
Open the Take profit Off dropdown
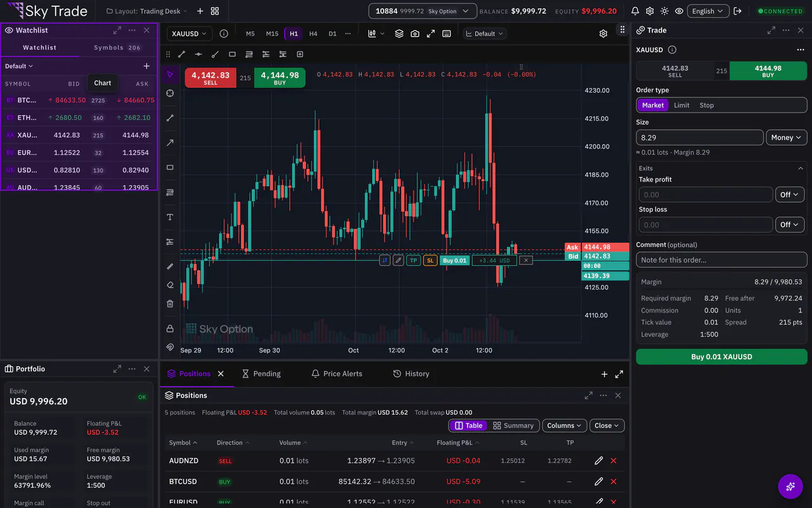[790, 195]
